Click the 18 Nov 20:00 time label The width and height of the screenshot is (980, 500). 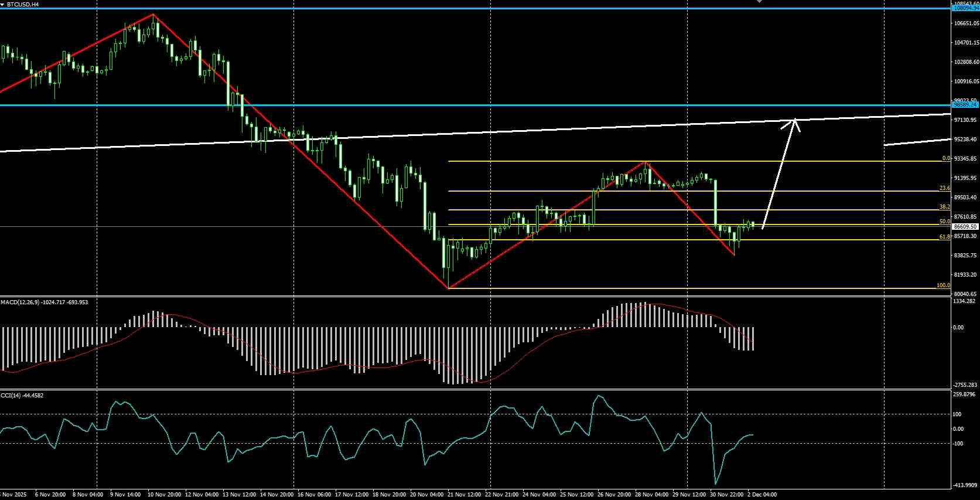[x=390, y=495]
